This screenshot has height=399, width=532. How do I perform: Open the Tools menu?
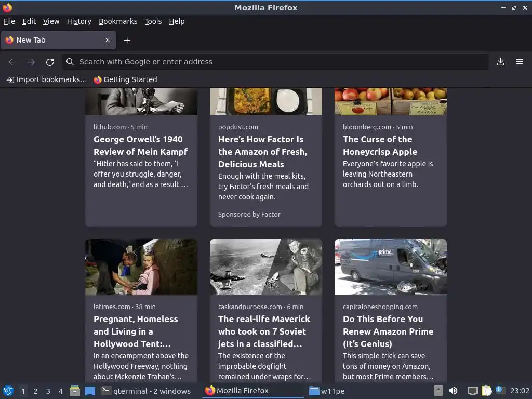click(153, 21)
